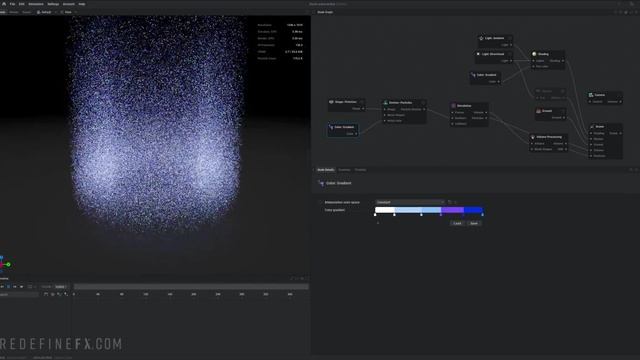Select the last blue gradient stop handle

(483, 215)
